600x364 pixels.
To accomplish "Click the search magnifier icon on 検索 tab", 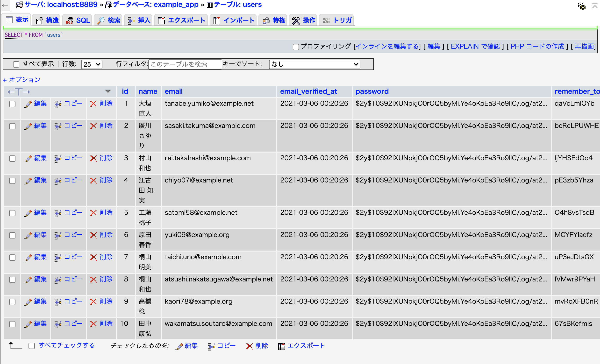I will click(101, 20).
